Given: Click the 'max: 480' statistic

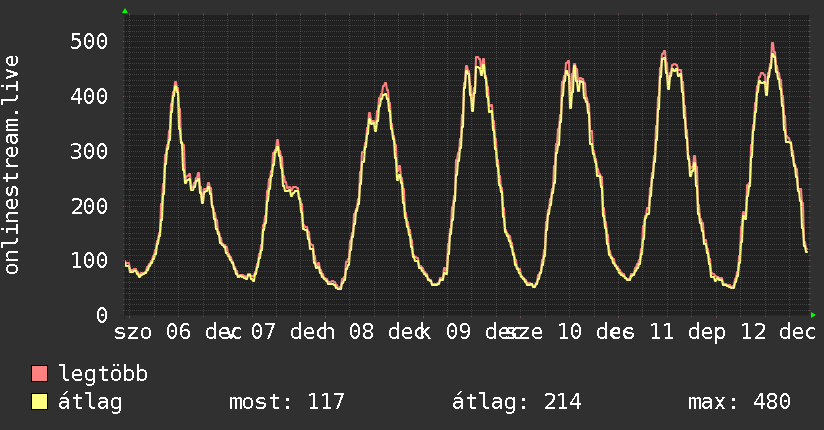Looking at the screenshot, I should [x=739, y=402].
